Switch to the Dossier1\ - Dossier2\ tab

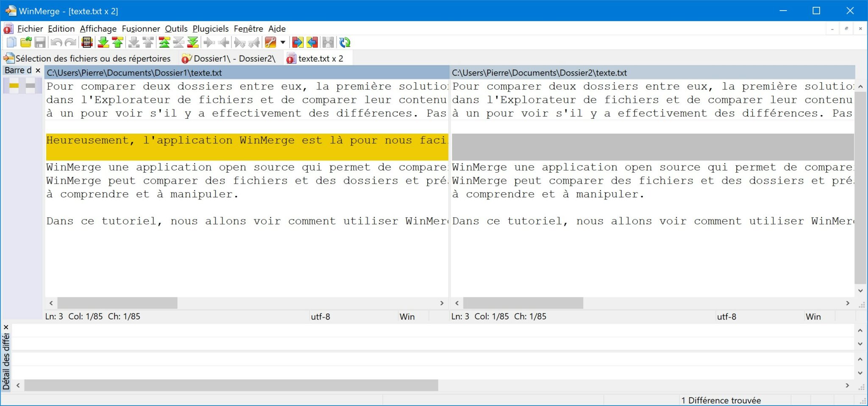click(x=229, y=59)
